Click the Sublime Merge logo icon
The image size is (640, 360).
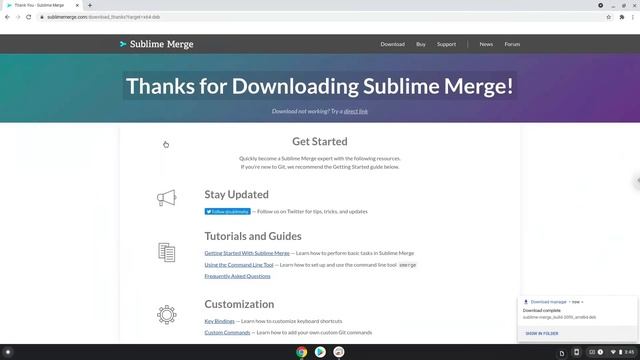point(123,44)
